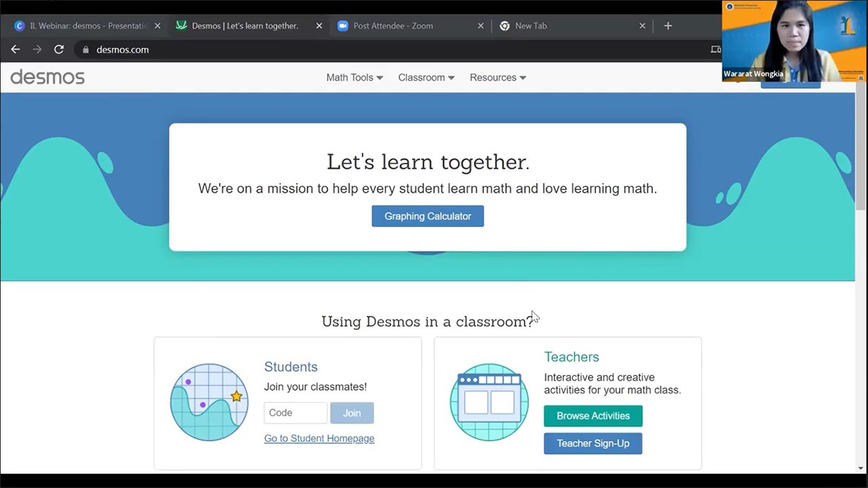Close the New Tab browser tab

tap(642, 26)
